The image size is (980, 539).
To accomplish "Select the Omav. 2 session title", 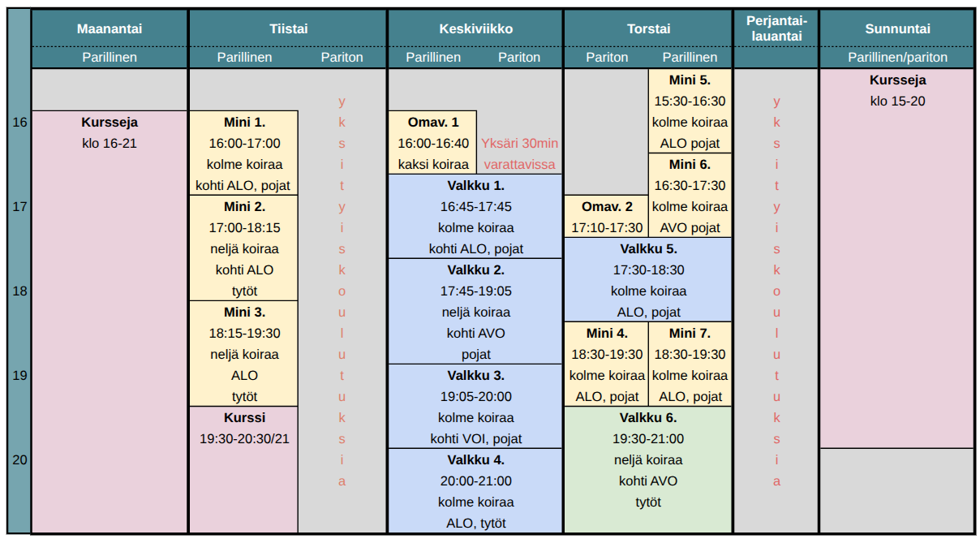I will pyautogui.click(x=606, y=207).
